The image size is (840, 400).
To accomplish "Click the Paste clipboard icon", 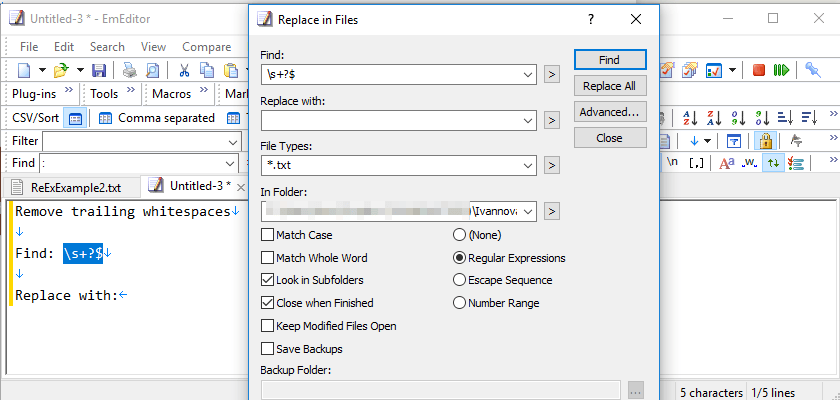I will tap(231, 70).
